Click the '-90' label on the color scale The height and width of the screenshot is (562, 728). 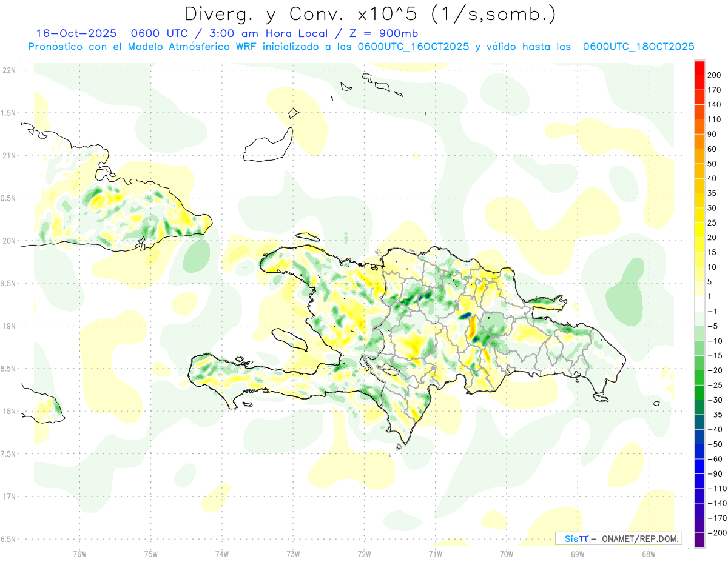tap(716, 473)
